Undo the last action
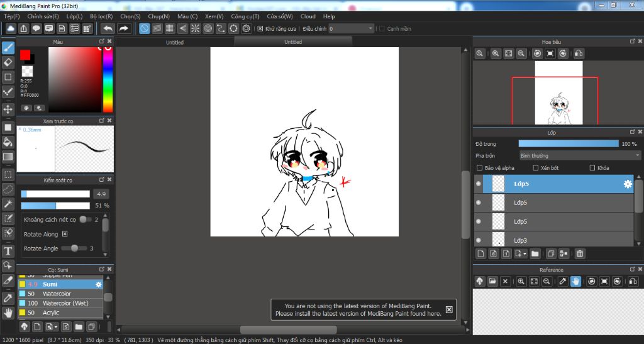The height and width of the screenshot is (344, 644). click(x=108, y=28)
